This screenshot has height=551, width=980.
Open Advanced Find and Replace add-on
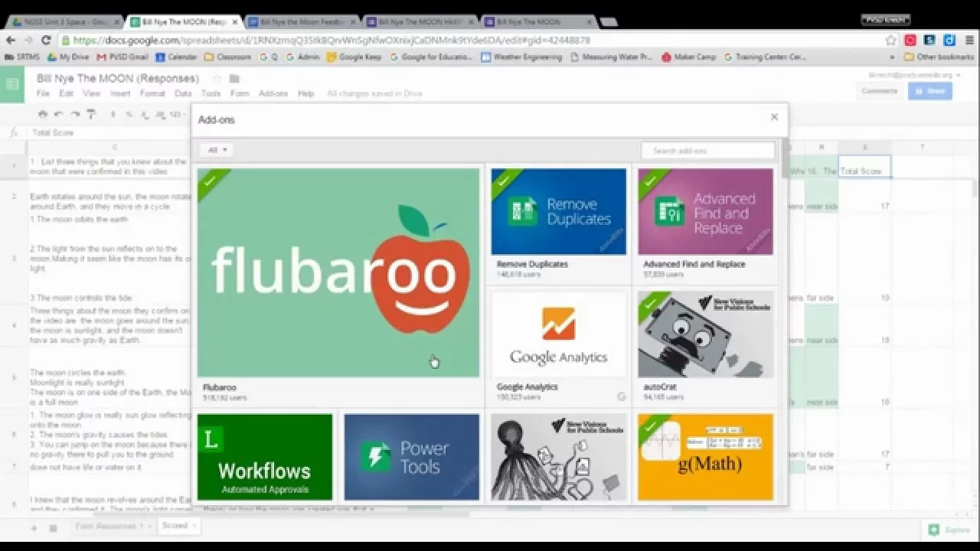(x=705, y=212)
